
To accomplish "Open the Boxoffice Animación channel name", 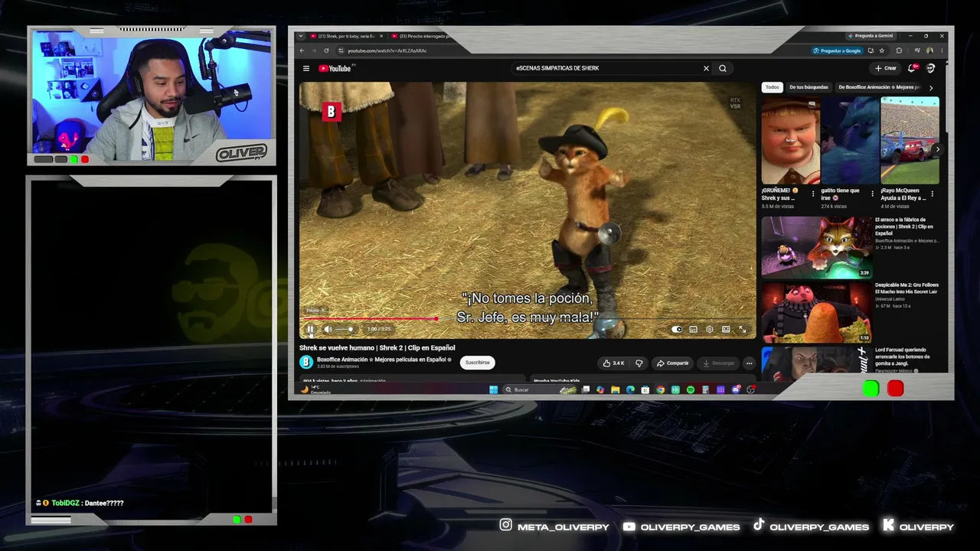I will click(x=381, y=359).
